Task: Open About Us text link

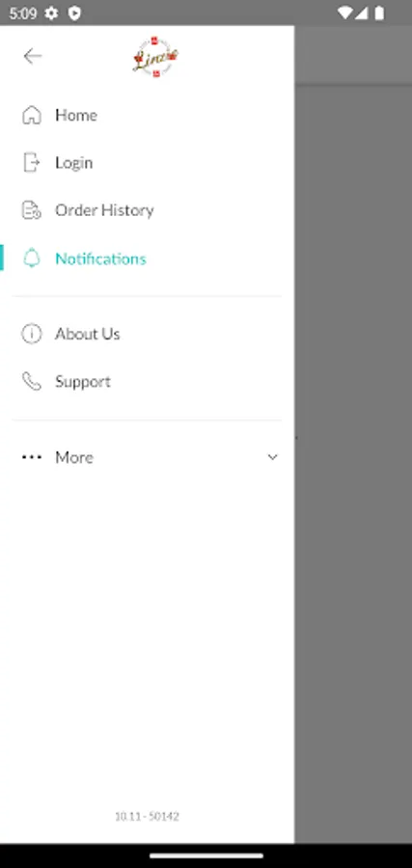Action: pyautogui.click(x=88, y=334)
